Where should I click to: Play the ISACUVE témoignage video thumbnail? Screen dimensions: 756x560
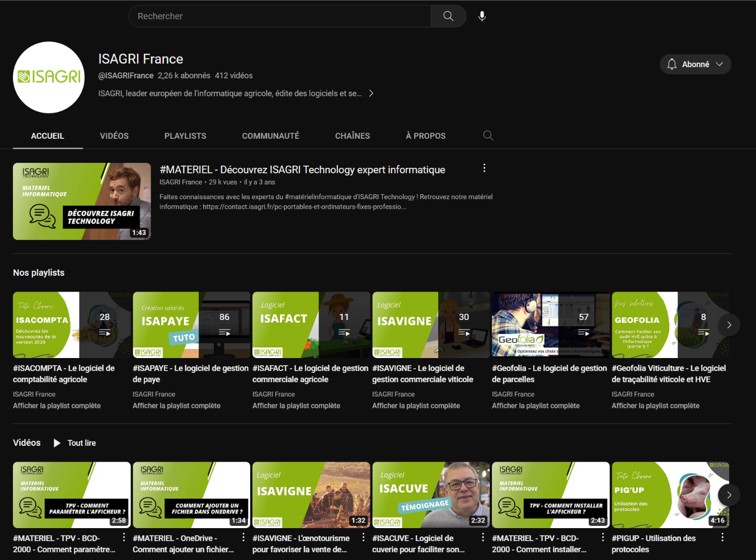pyautogui.click(x=431, y=495)
